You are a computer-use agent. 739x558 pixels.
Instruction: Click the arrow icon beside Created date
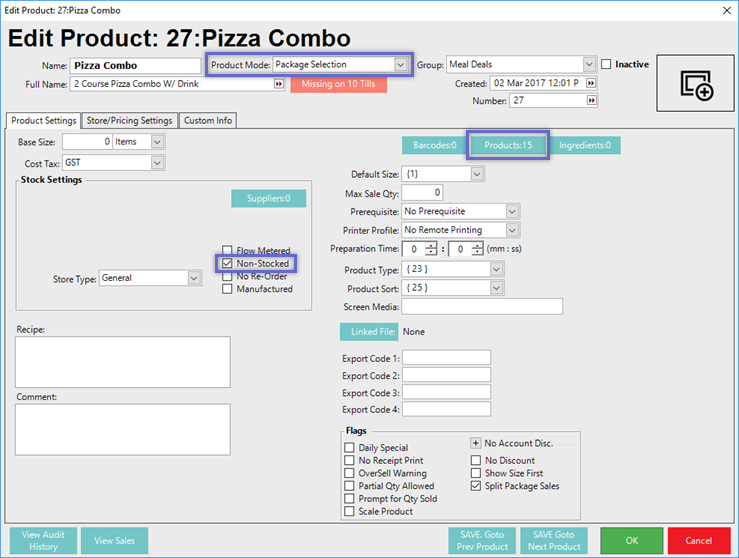(591, 84)
